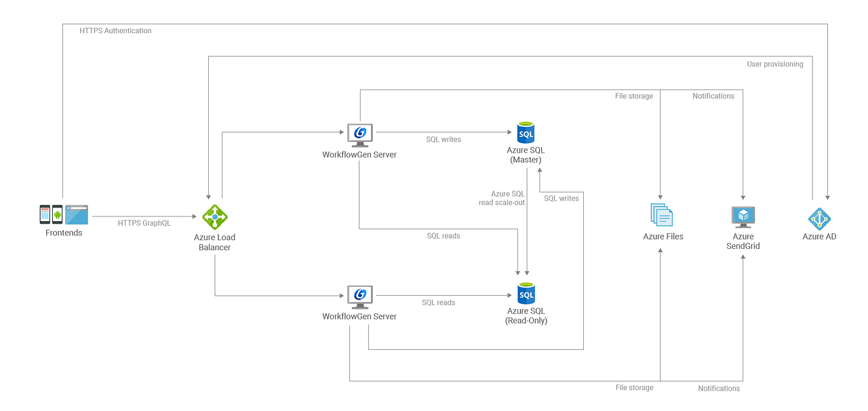868x411 pixels.
Task: Select the Frontends caption text
Action: [x=63, y=233]
